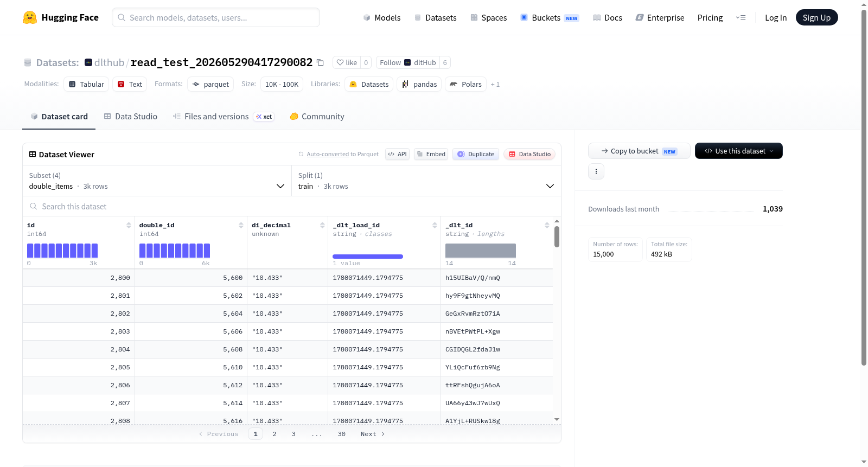Click the Embed button
Image resolution: width=868 pixels, height=467 pixels.
tap(431, 154)
